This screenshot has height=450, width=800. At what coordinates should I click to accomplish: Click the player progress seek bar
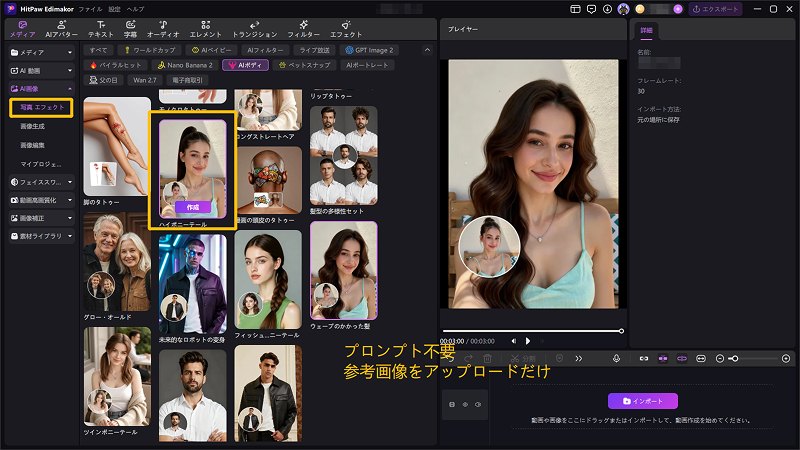[x=532, y=331]
